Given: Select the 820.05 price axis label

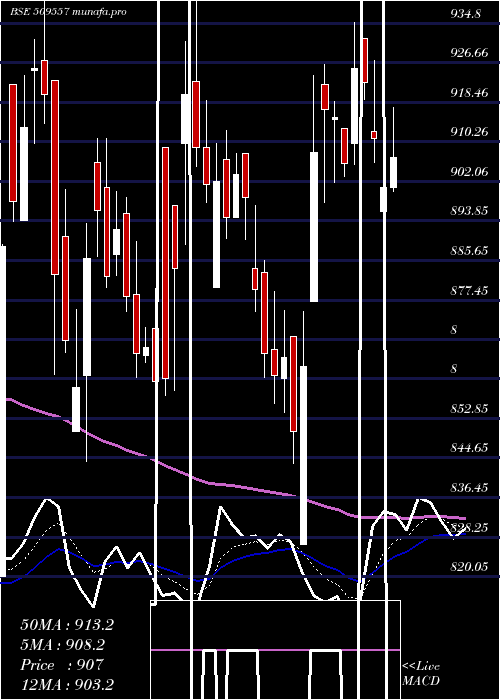Looking at the screenshot, I should (x=469, y=567).
